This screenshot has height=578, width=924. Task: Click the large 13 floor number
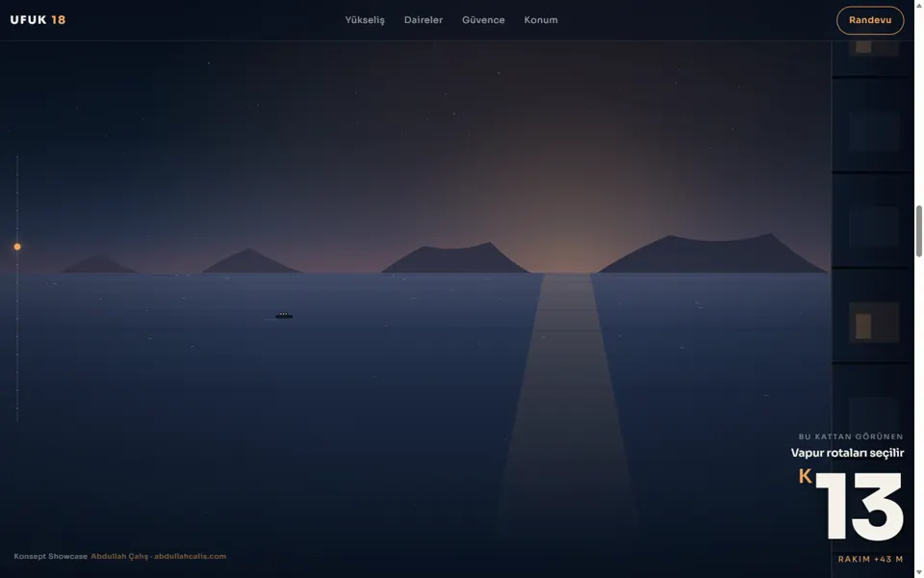pos(860,506)
